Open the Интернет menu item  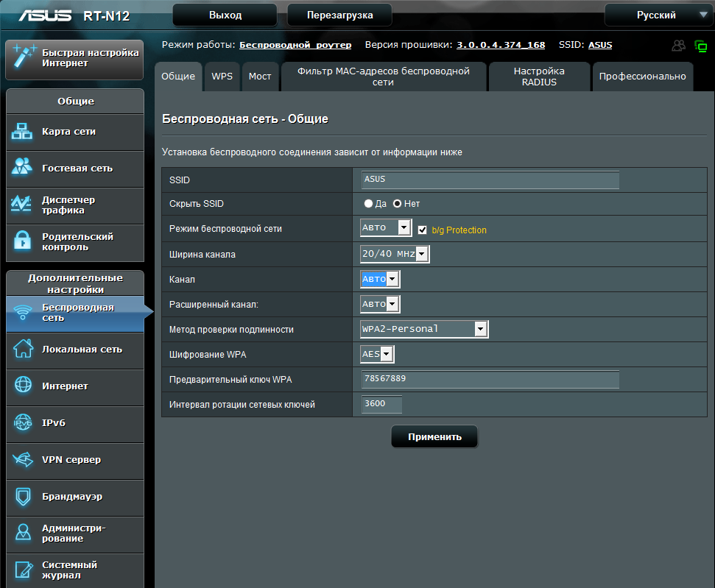(75, 387)
